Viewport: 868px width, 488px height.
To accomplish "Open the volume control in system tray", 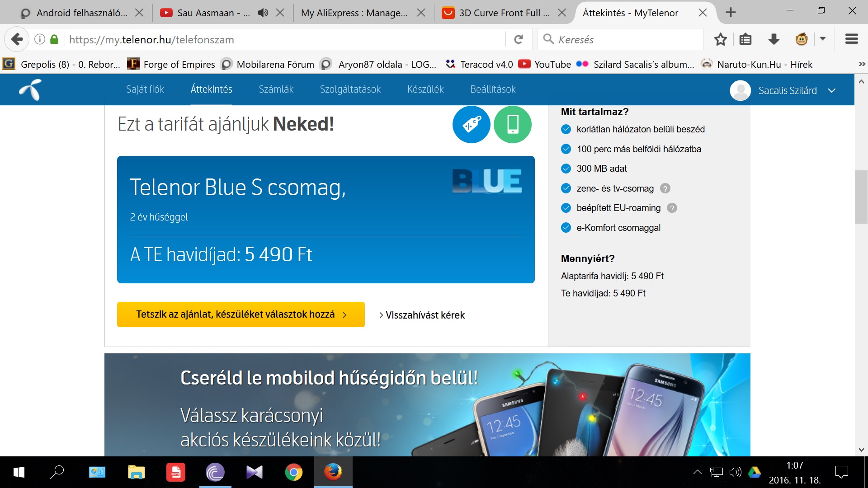I will coord(735,472).
